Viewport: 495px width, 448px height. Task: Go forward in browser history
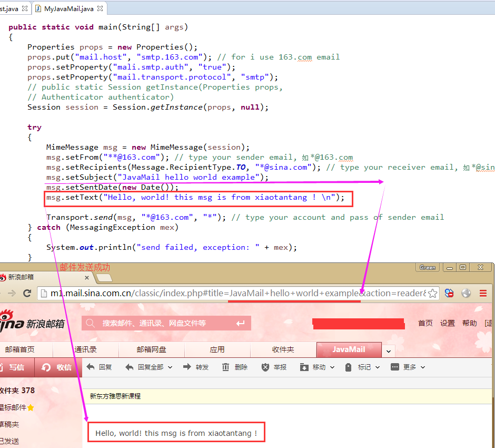click(12, 293)
